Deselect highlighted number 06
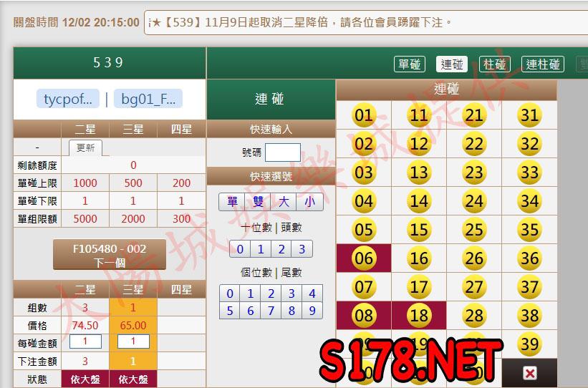Image resolution: width=588 pixels, height=388 pixels. click(363, 258)
